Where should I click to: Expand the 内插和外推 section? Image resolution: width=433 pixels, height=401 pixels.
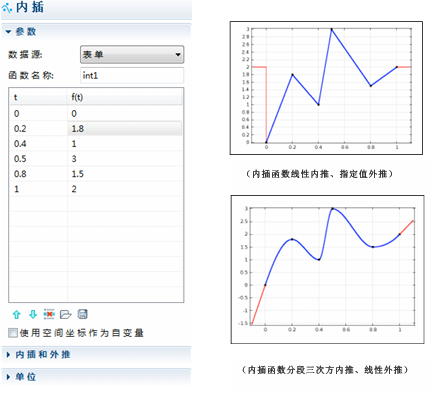(8, 355)
